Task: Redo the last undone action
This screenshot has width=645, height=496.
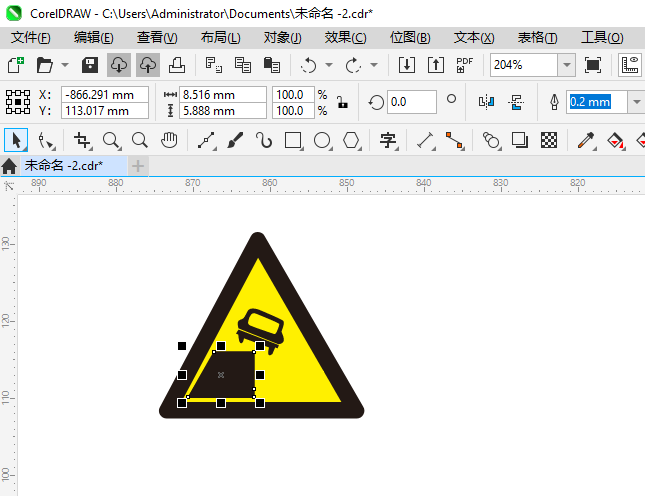Action: pyautogui.click(x=353, y=65)
